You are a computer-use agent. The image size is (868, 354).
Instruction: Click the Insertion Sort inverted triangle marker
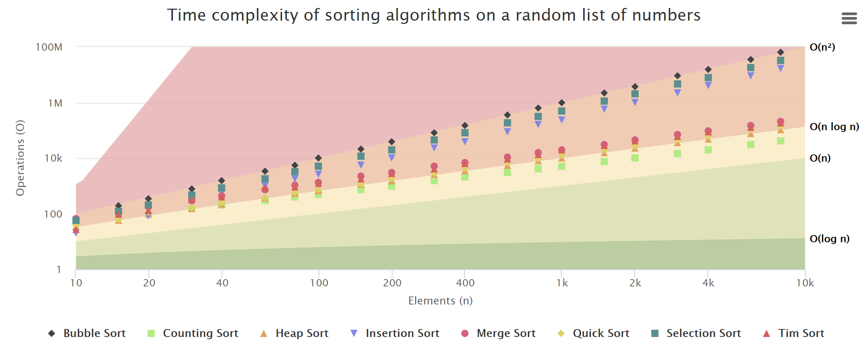click(x=353, y=333)
